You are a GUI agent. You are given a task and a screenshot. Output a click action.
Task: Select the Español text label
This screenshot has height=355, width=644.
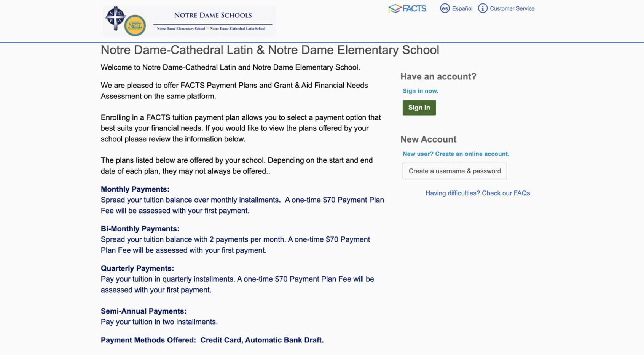point(462,8)
